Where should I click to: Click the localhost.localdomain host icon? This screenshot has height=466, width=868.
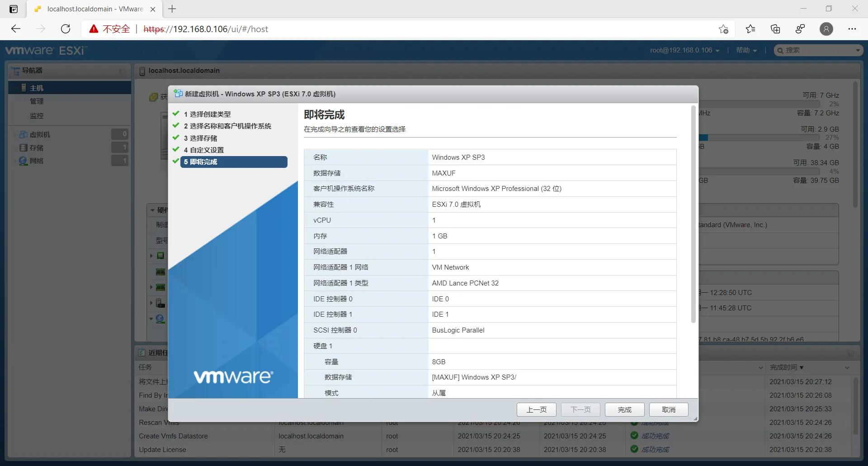click(x=142, y=71)
